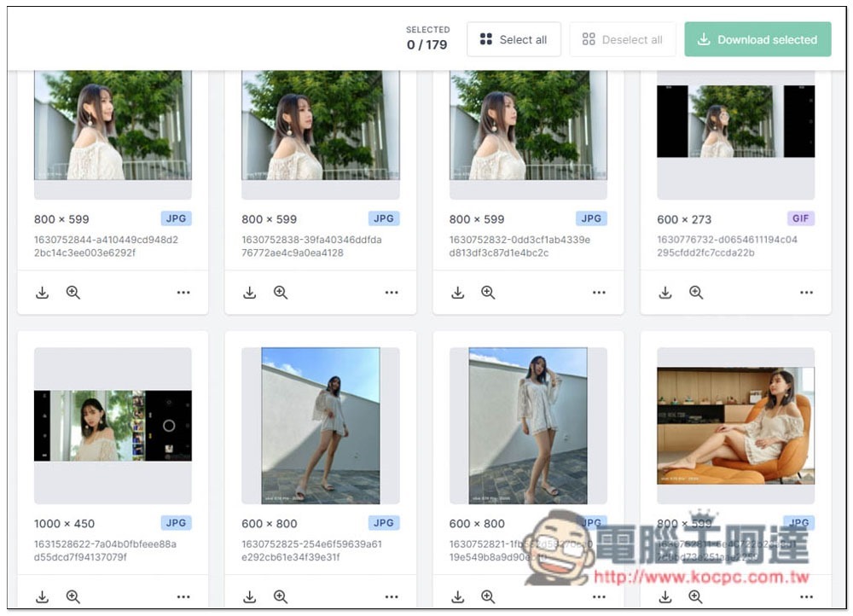Viewport: 853px width, 616px height.
Task: Select the first 600 × 800 portrait thumbnail
Action: click(x=320, y=425)
